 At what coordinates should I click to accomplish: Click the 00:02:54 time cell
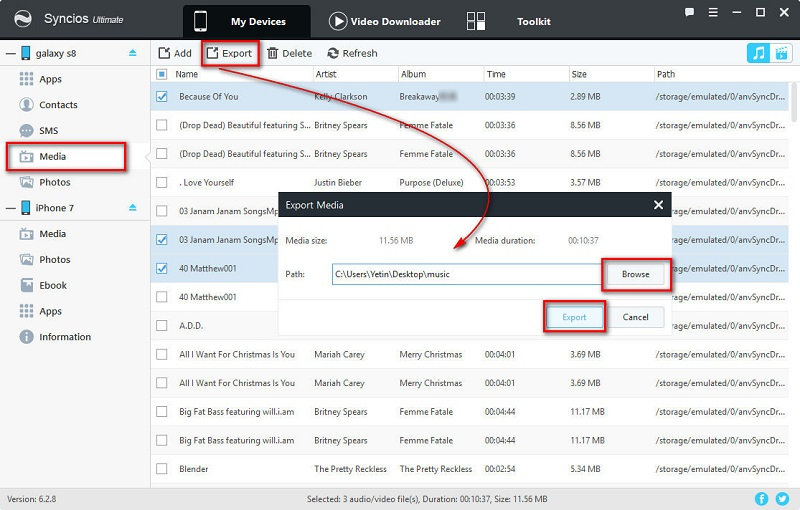(x=500, y=469)
